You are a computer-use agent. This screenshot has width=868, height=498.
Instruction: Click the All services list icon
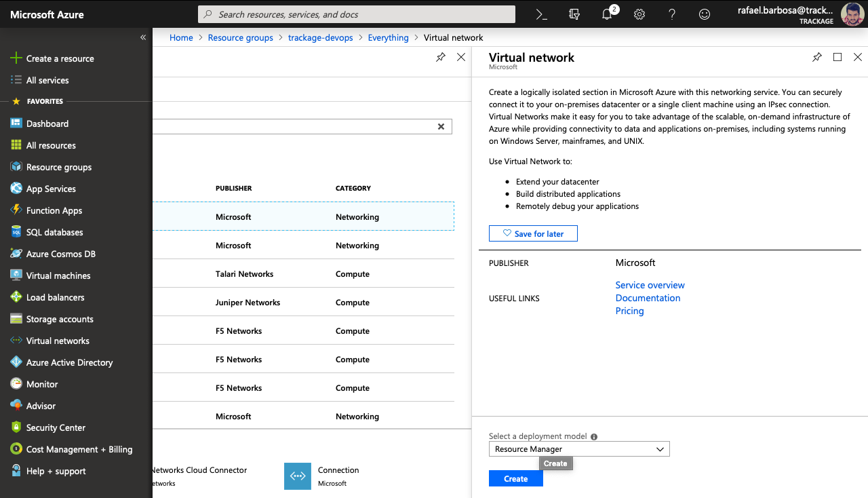(x=16, y=80)
